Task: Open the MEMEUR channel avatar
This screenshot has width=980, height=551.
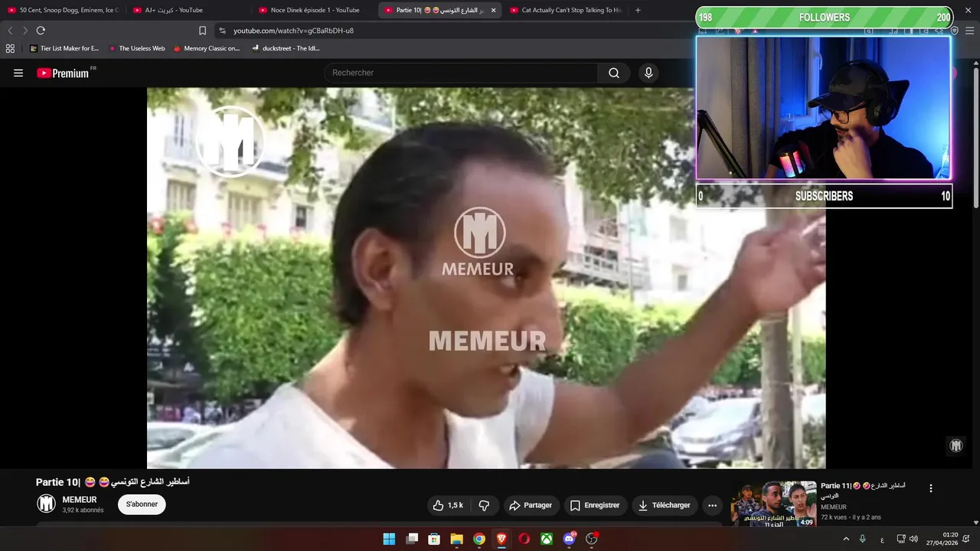Action: coord(47,504)
